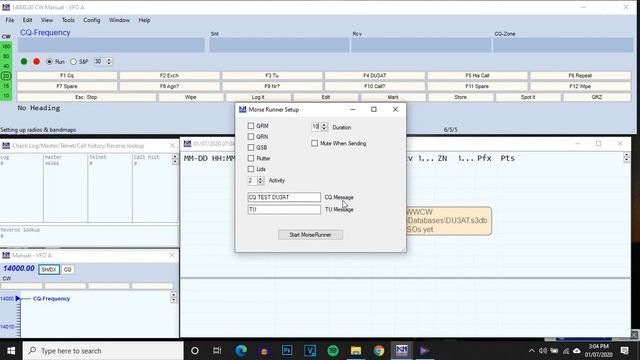
Task: Click the F6 Repeat button
Action: pos(580,76)
